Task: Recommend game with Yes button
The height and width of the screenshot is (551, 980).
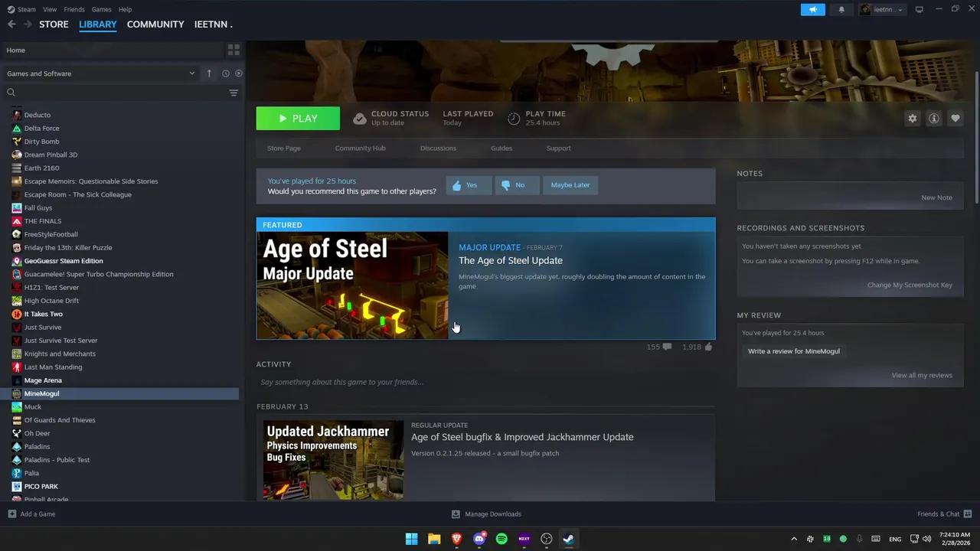Action: [x=469, y=185]
